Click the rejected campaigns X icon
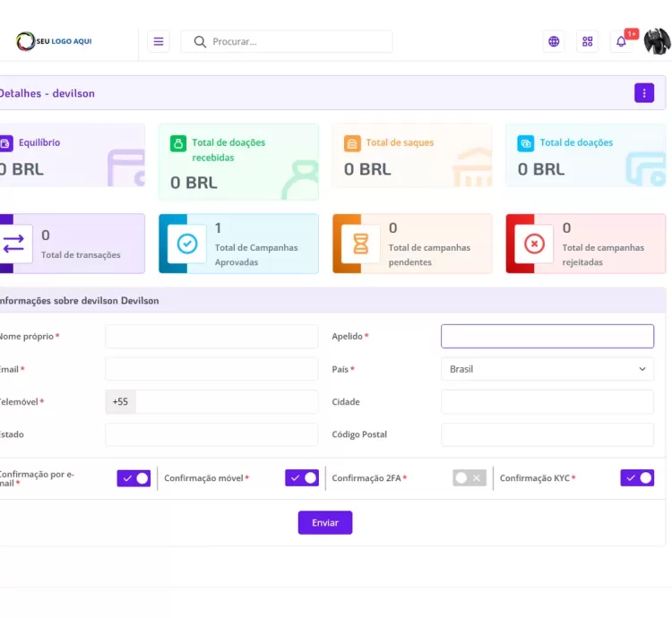This screenshot has height=618, width=672. click(x=535, y=244)
